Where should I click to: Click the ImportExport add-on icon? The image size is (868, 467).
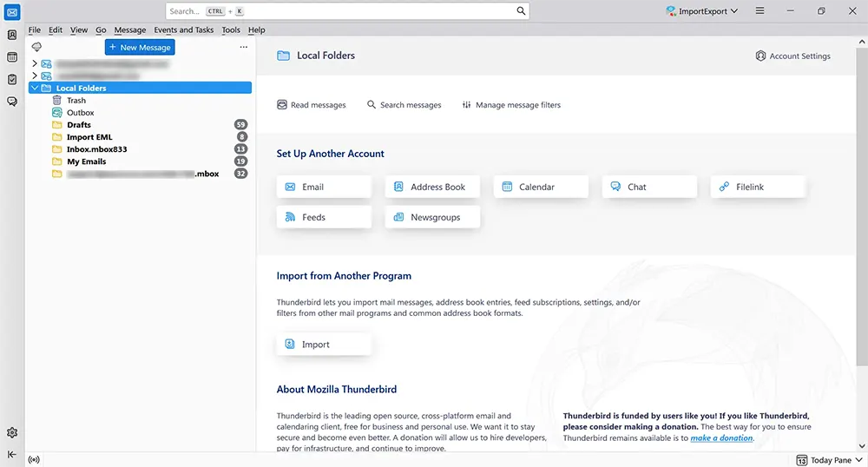[671, 11]
